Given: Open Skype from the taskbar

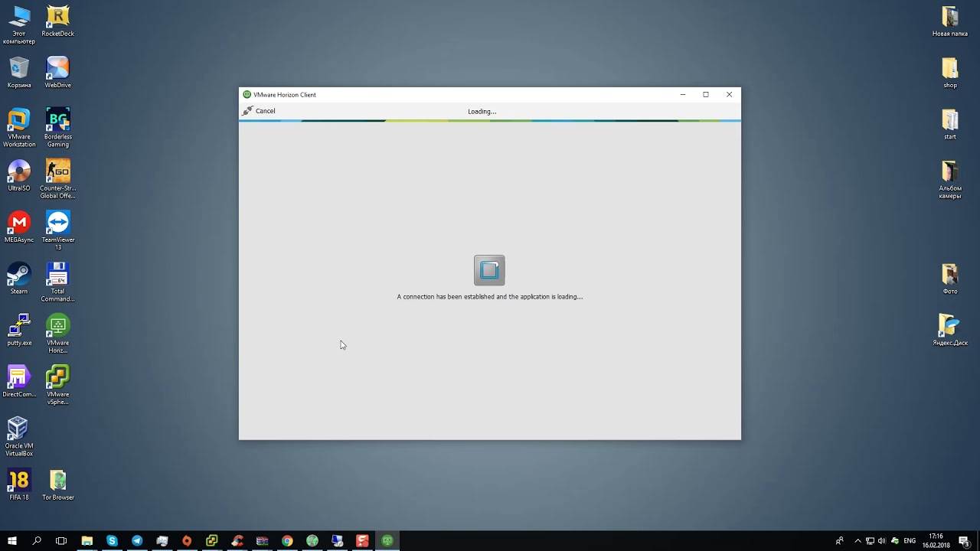Looking at the screenshot, I should [112, 541].
